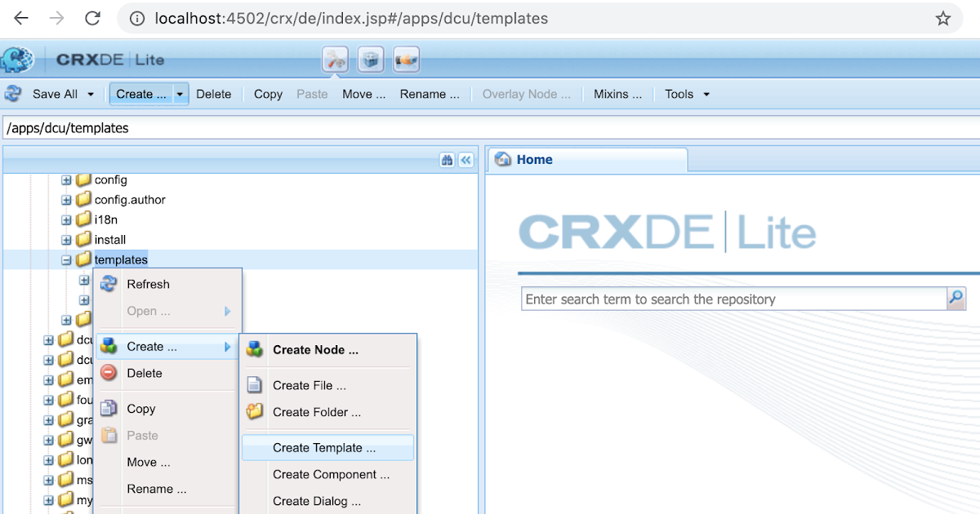Screen dimensions: 980x514
Task: Choose Refresh from the context menu
Action: point(167,284)
